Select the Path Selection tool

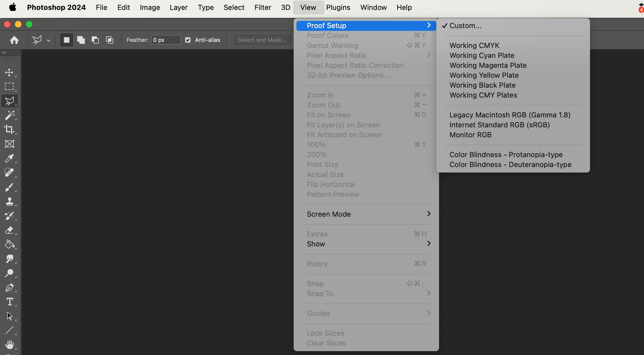click(x=9, y=316)
